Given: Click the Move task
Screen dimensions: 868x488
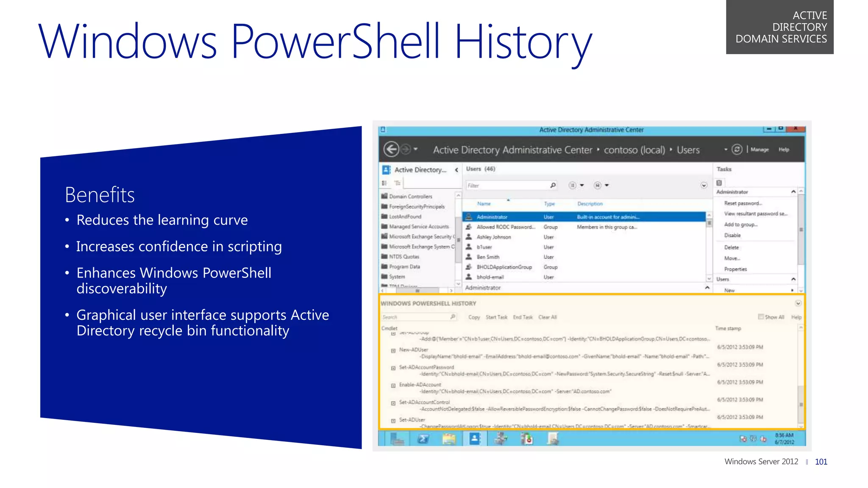Looking at the screenshot, I should pyautogui.click(x=732, y=258).
